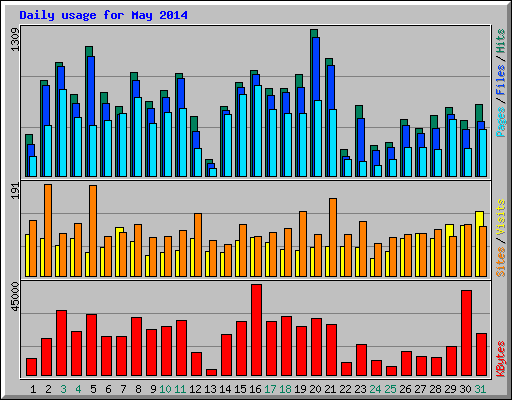The image size is (512, 400).
Task: Click the 45000 axis label
Action: (15, 297)
